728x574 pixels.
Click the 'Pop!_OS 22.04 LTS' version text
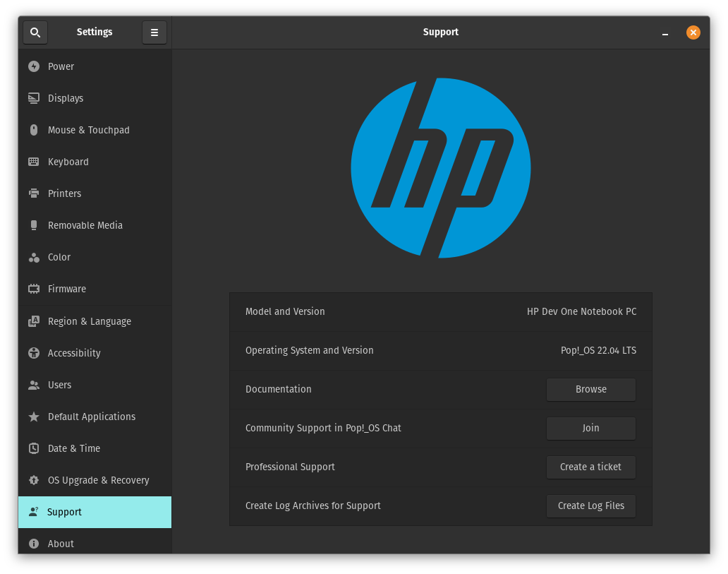tap(598, 350)
